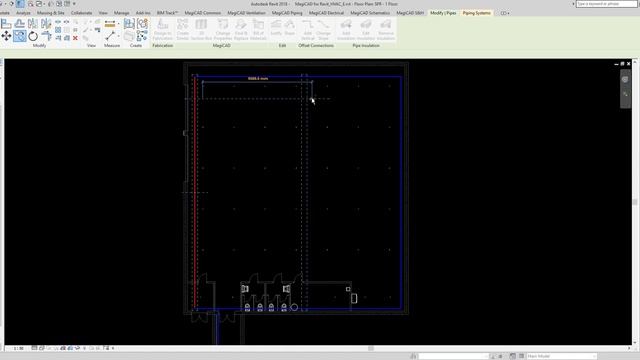
Task: Select the Array tool
Action: tap(58, 30)
